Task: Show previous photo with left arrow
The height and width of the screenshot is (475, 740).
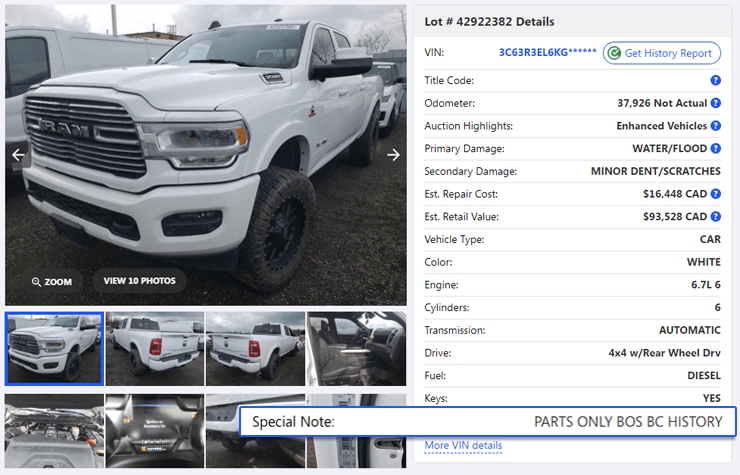Action: (x=18, y=154)
